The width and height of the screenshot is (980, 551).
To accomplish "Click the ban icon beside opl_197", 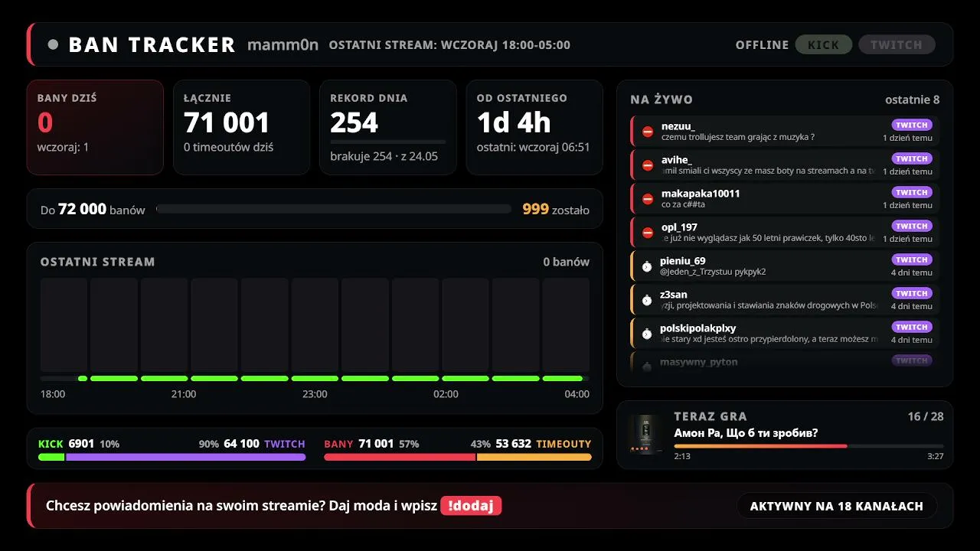I will [648, 233].
